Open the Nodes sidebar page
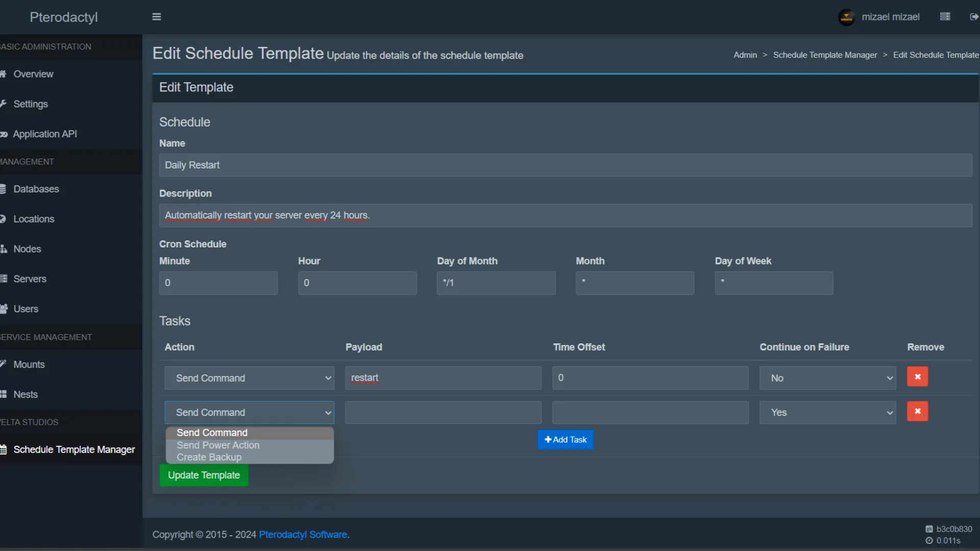The image size is (980, 551). pyautogui.click(x=27, y=249)
